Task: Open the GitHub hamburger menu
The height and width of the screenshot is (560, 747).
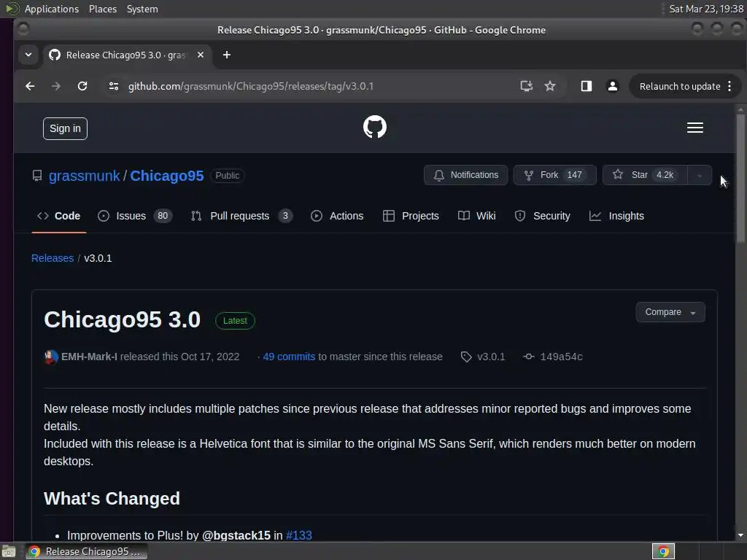Action: (694, 128)
